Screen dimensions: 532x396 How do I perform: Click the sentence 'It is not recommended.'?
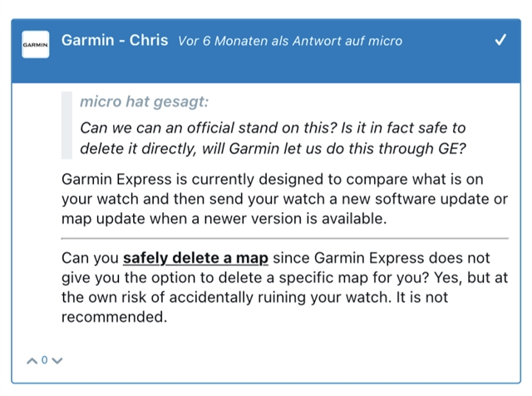coord(254,307)
